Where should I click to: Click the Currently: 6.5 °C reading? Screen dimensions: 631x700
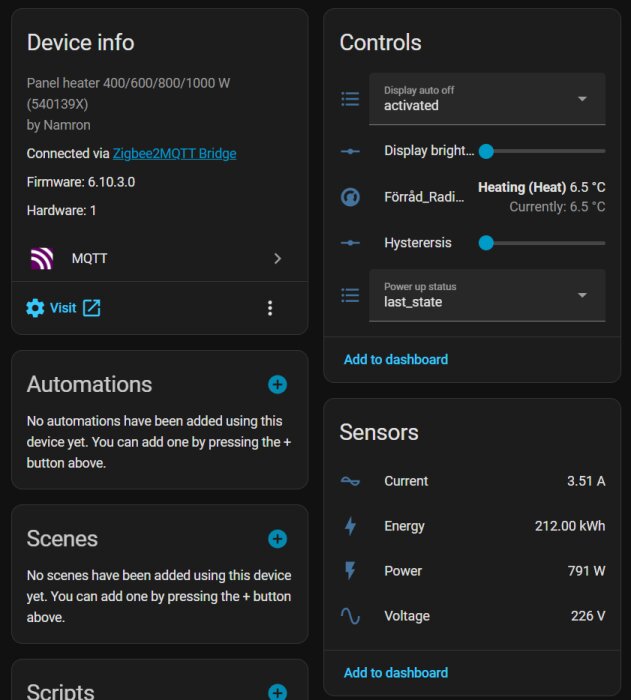tap(557, 207)
